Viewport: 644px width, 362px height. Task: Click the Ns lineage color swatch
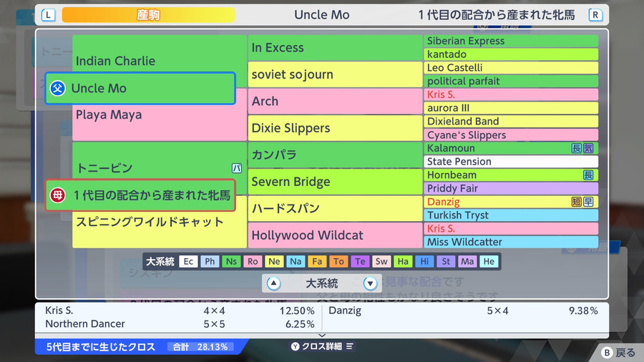coord(231,261)
